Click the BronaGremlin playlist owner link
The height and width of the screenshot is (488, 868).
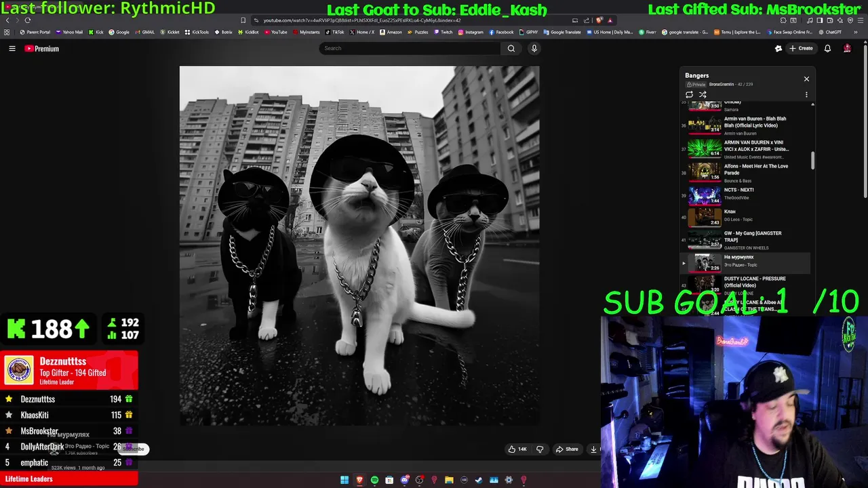point(722,85)
